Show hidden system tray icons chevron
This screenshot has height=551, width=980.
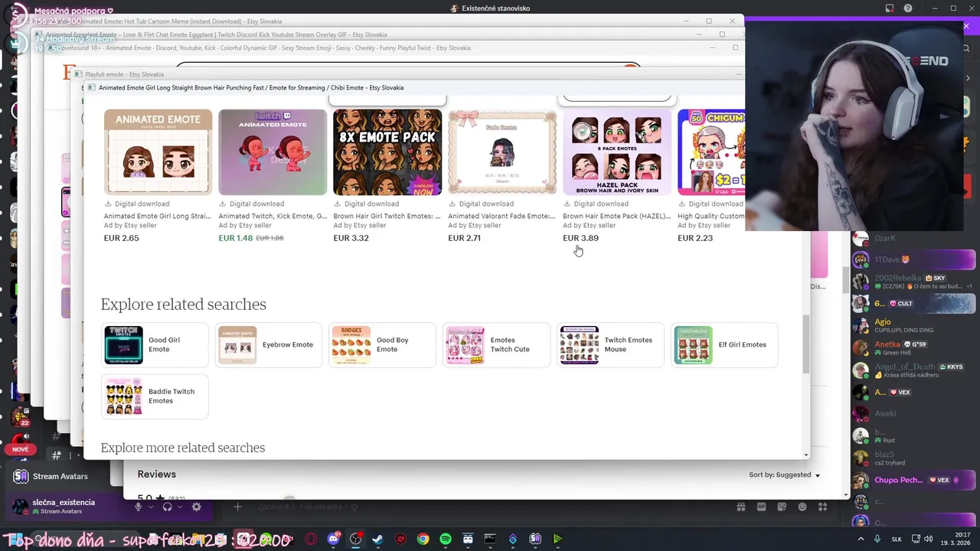[x=862, y=539]
